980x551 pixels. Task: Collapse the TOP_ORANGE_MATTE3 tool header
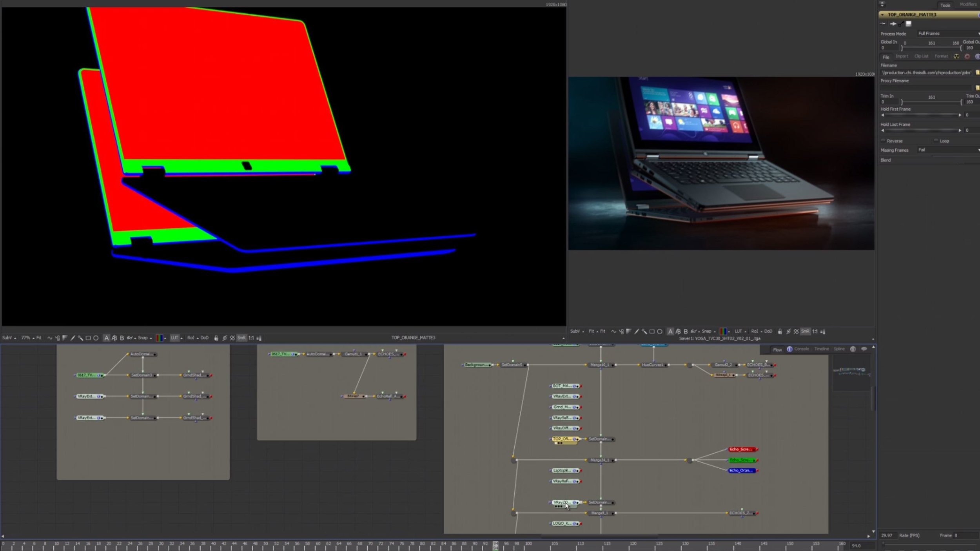coord(882,14)
